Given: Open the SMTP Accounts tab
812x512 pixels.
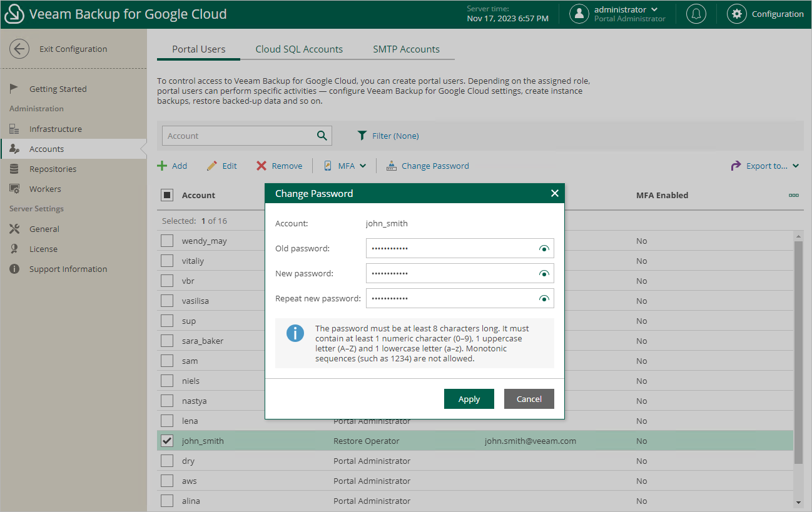Looking at the screenshot, I should click(406, 49).
